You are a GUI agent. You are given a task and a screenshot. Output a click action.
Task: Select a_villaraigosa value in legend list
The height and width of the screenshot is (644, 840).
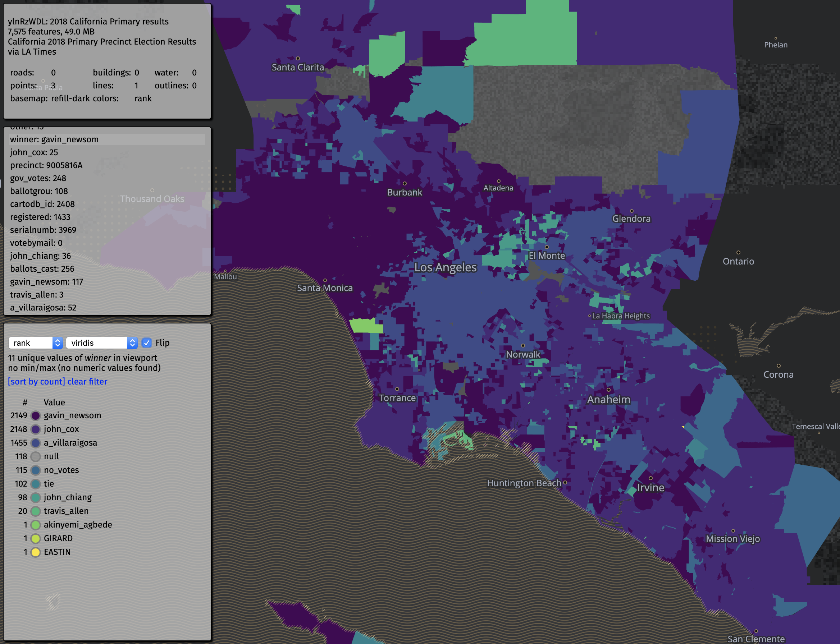click(70, 443)
